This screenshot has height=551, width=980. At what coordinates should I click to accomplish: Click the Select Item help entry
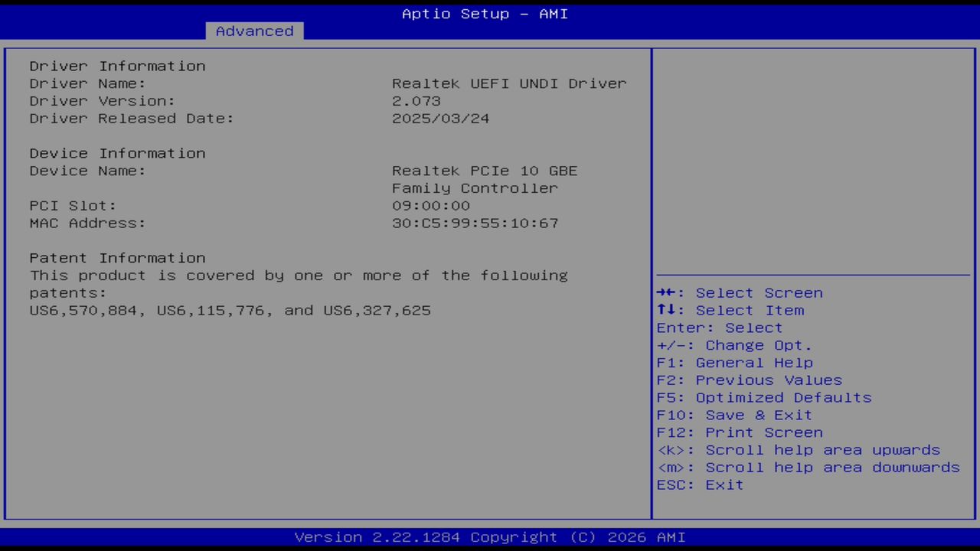pyautogui.click(x=730, y=311)
